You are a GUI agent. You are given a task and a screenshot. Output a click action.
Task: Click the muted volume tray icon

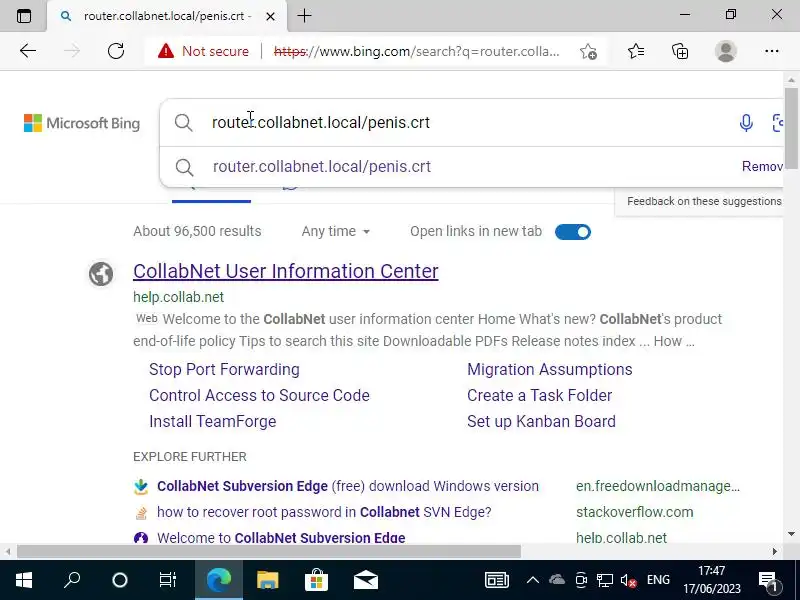coord(628,580)
